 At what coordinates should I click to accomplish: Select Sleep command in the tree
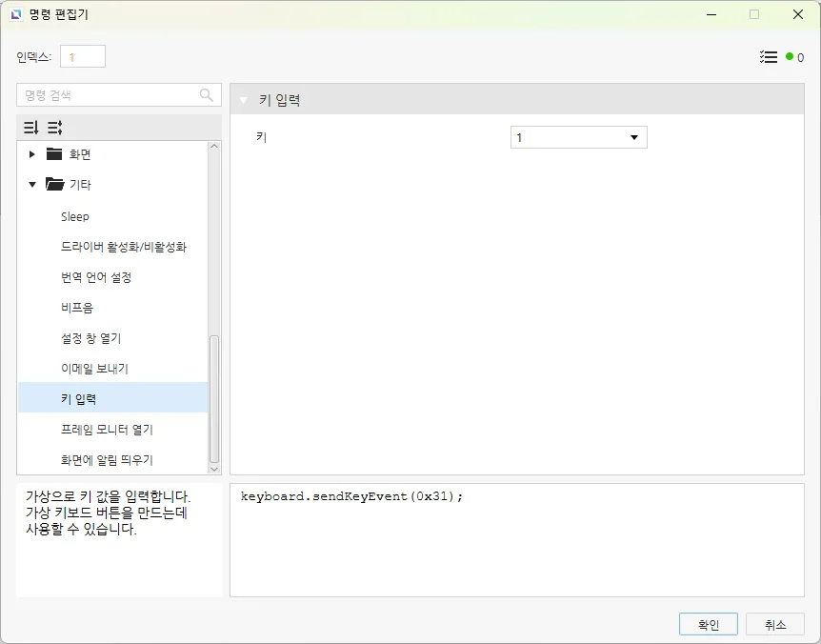point(75,216)
